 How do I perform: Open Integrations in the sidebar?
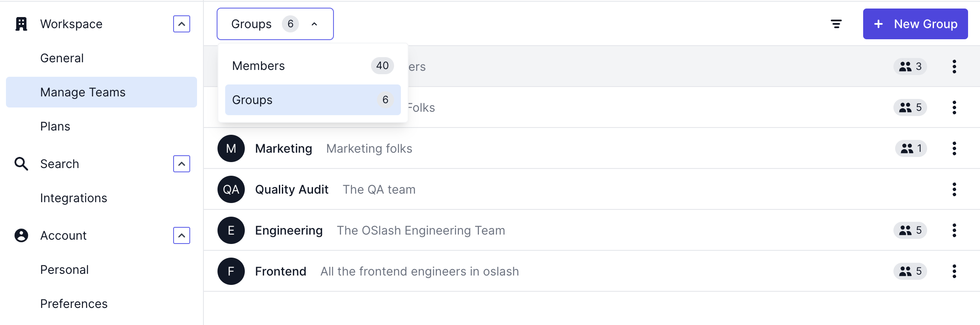73,198
